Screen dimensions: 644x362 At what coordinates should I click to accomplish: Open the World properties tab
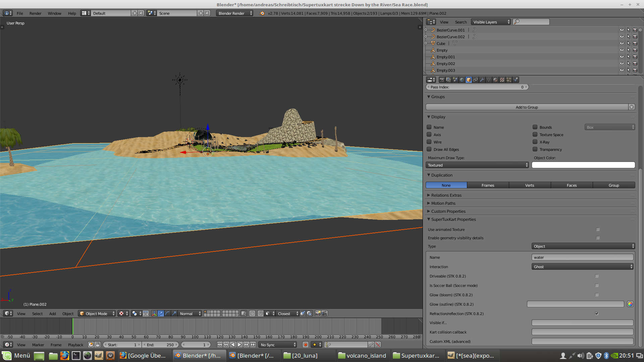pyautogui.click(x=462, y=80)
